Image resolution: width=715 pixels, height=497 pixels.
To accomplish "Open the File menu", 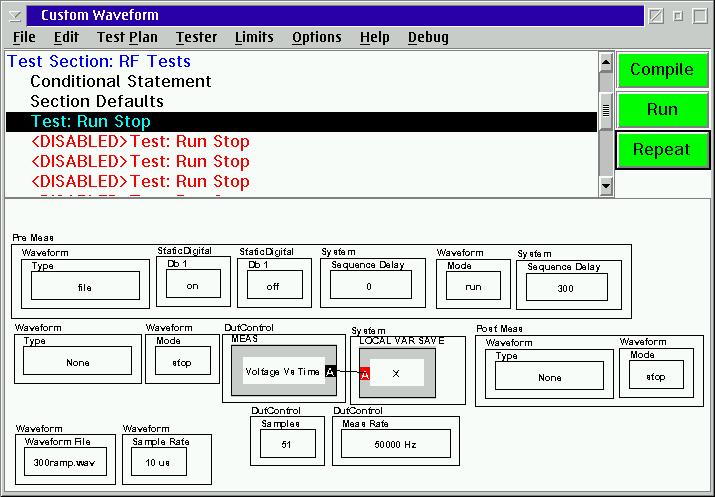I will 24,37.
